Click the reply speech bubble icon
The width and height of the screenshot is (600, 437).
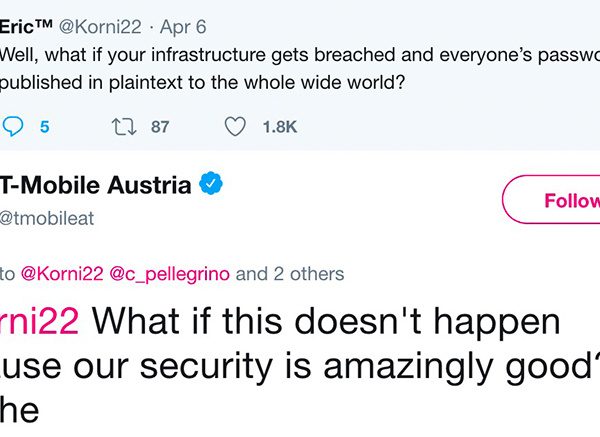click(13, 127)
